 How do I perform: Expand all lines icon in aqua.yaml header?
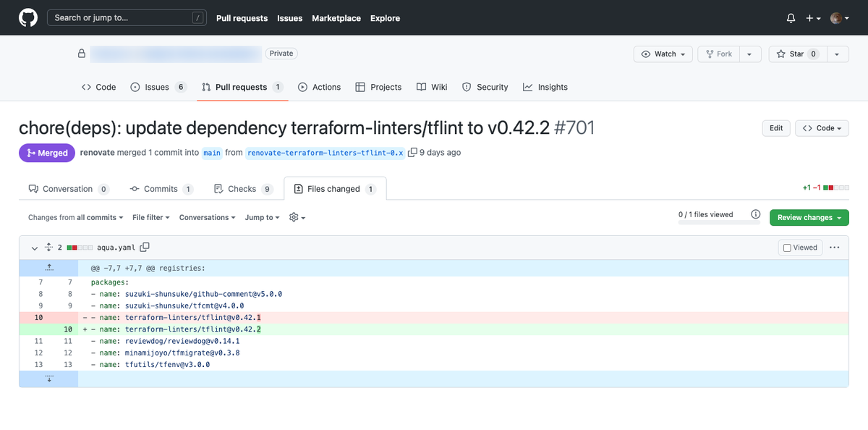click(49, 247)
